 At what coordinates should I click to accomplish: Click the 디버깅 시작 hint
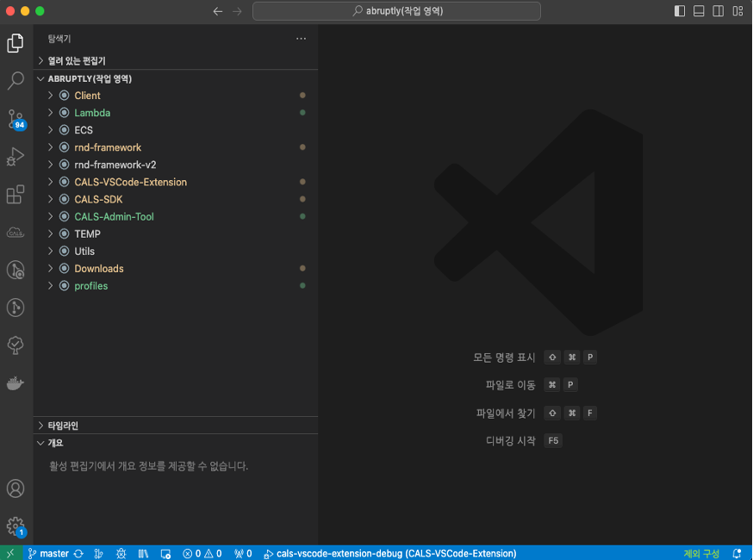pyautogui.click(x=510, y=440)
